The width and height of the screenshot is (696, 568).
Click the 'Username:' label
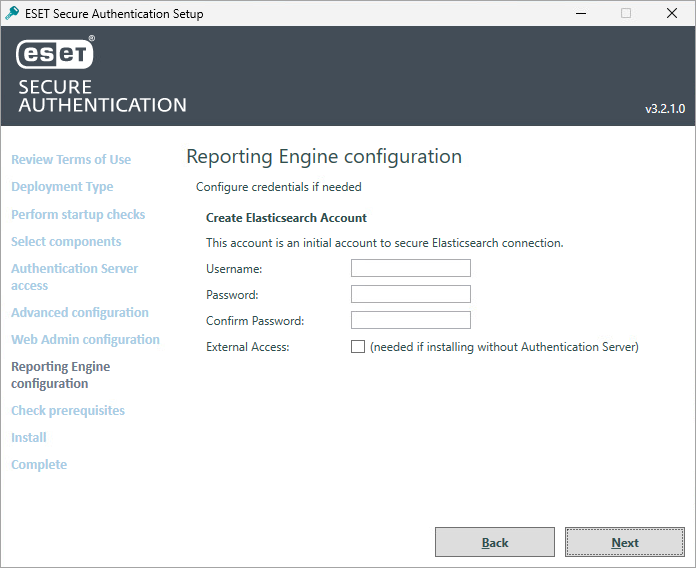coord(234,269)
